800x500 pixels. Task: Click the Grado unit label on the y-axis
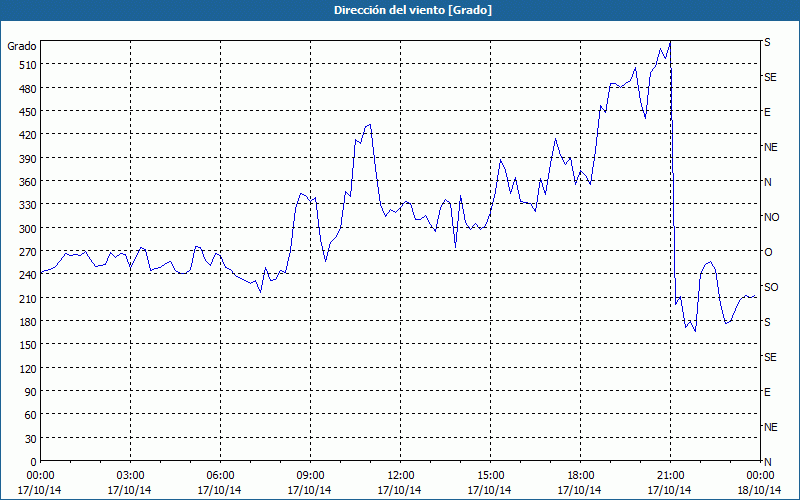click(x=22, y=46)
